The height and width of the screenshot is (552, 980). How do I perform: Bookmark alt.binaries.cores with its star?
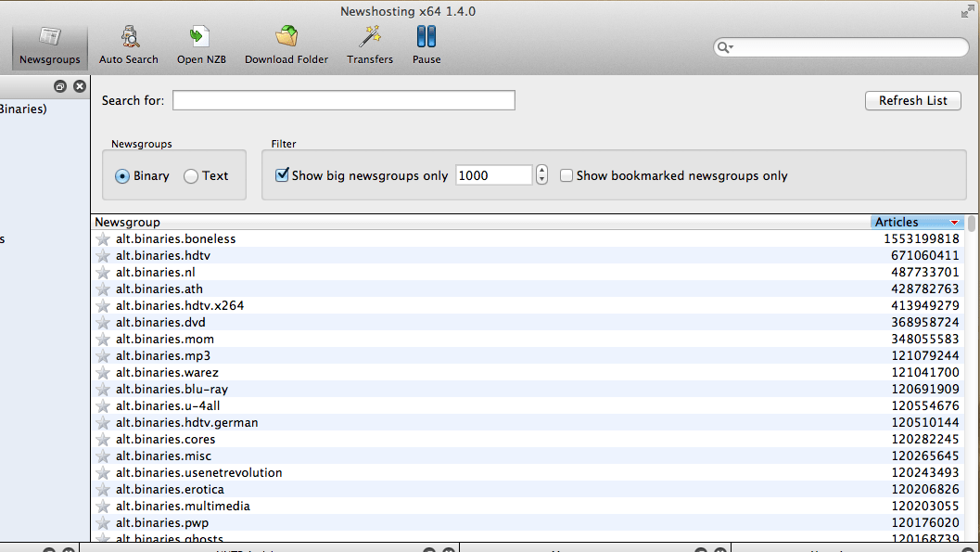click(103, 440)
